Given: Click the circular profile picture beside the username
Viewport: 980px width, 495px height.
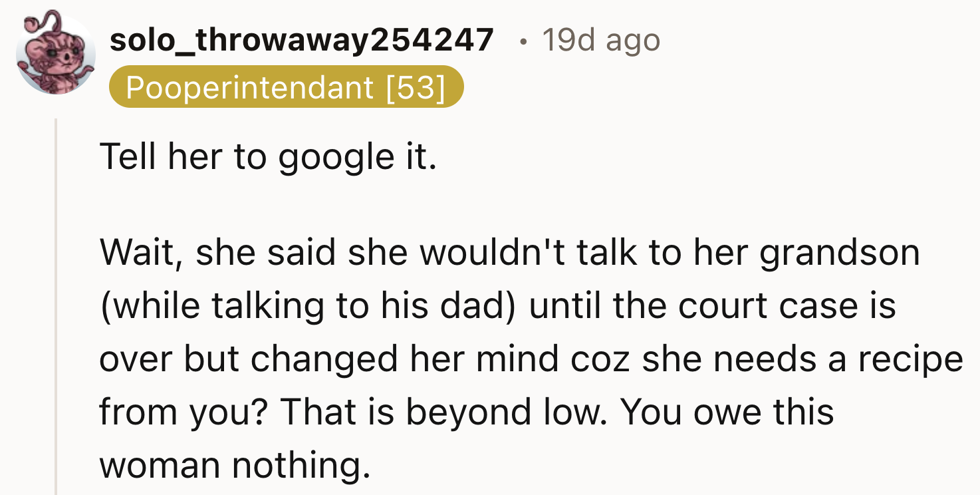Looking at the screenshot, I should (x=55, y=55).
